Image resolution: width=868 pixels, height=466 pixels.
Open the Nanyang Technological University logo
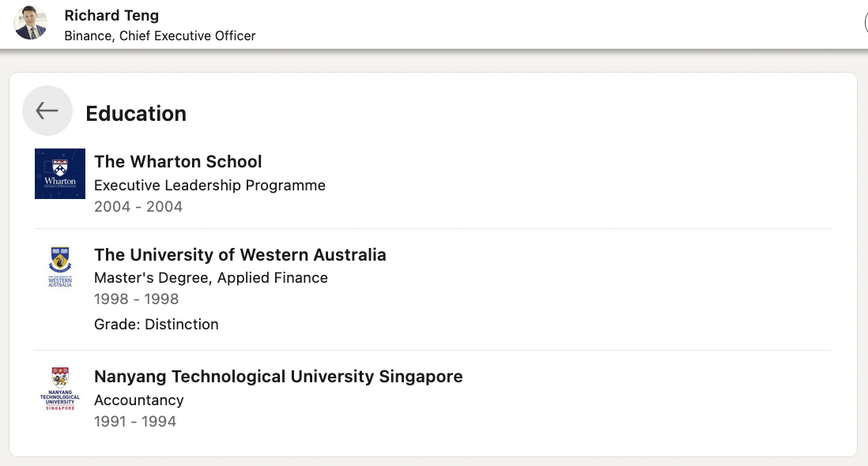click(60, 389)
